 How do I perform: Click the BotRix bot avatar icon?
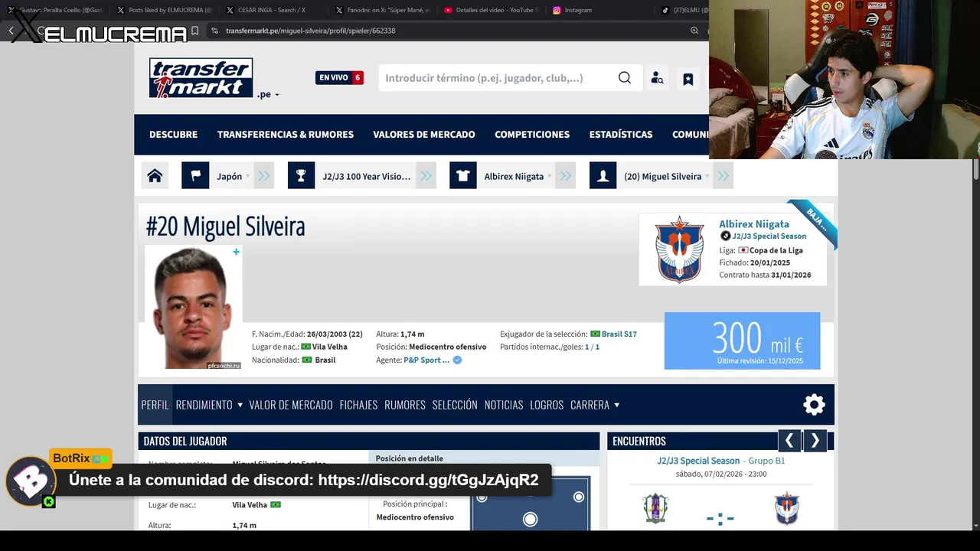(31, 481)
